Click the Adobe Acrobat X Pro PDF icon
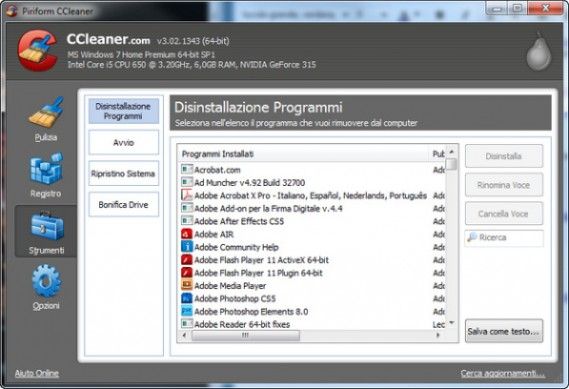 coord(187,195)
